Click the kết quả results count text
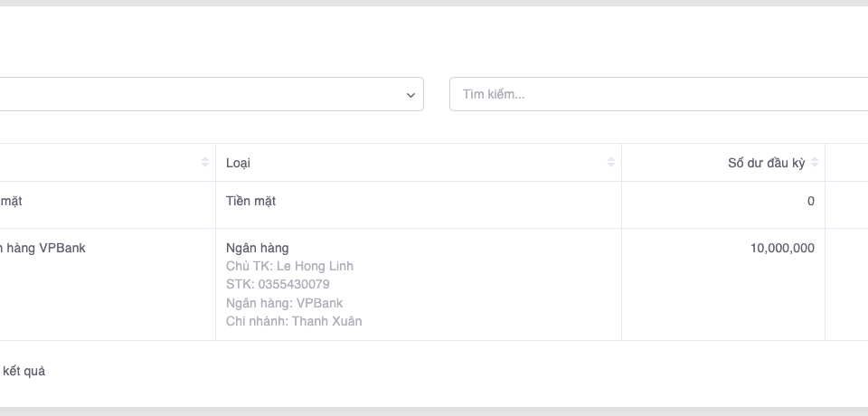This screenshot has height=416, width=868. [x=24, y=371]
